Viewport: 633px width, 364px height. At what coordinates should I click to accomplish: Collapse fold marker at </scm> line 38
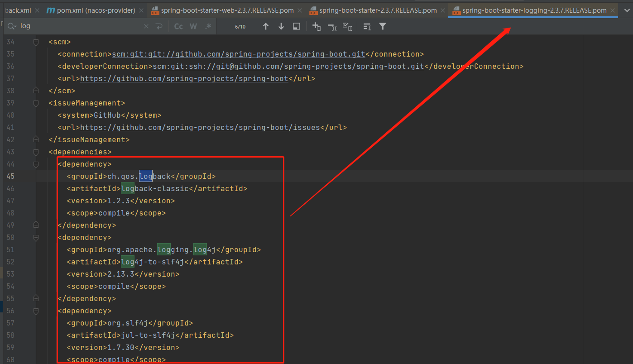point(36,91)
